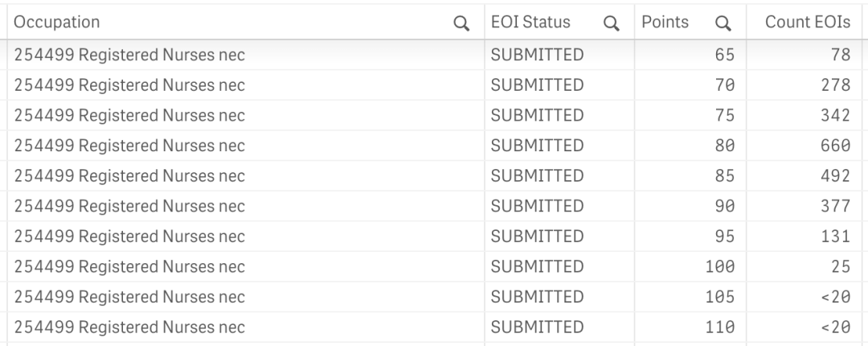Click the count value 660

tap(835, 146)
